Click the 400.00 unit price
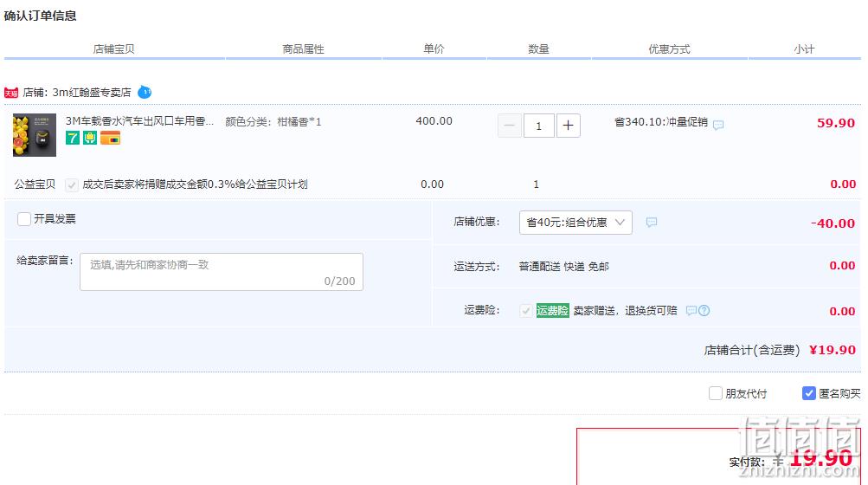 coord(434,121)
